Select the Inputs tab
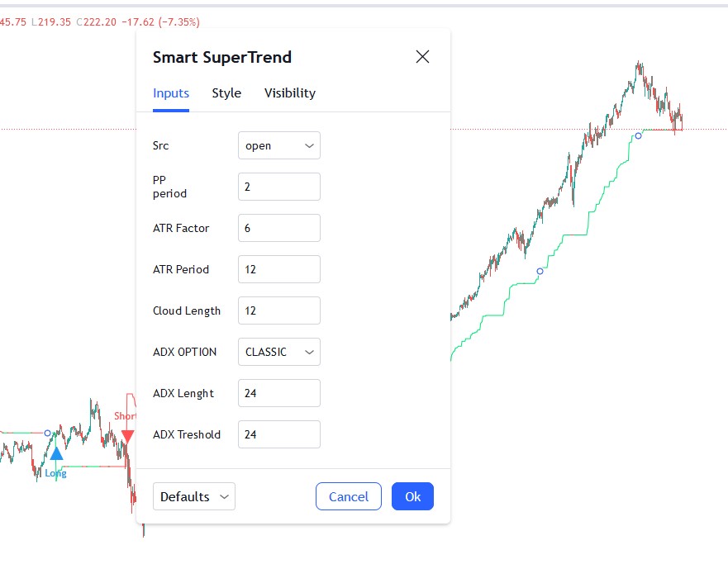The height and width of the screenshot is (564, 728). coord(171,93)
